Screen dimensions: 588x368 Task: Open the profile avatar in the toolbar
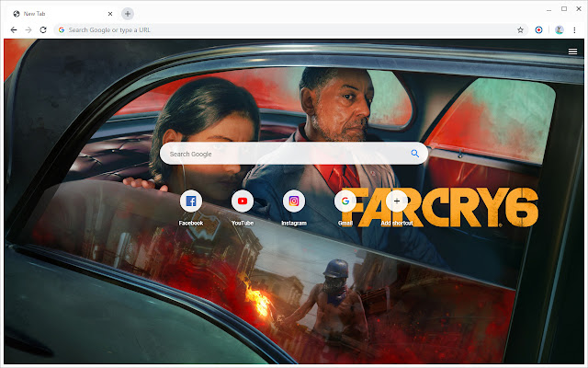tap(560, 30)
